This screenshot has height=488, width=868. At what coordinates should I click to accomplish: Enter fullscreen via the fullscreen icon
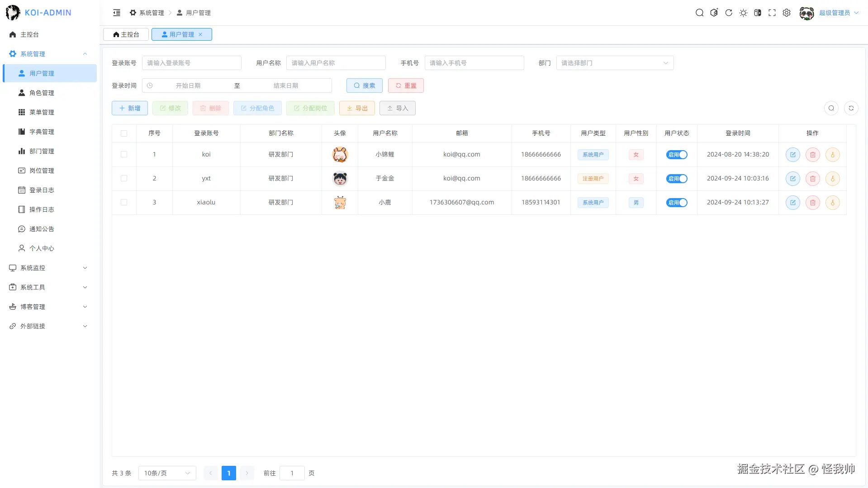772,13
